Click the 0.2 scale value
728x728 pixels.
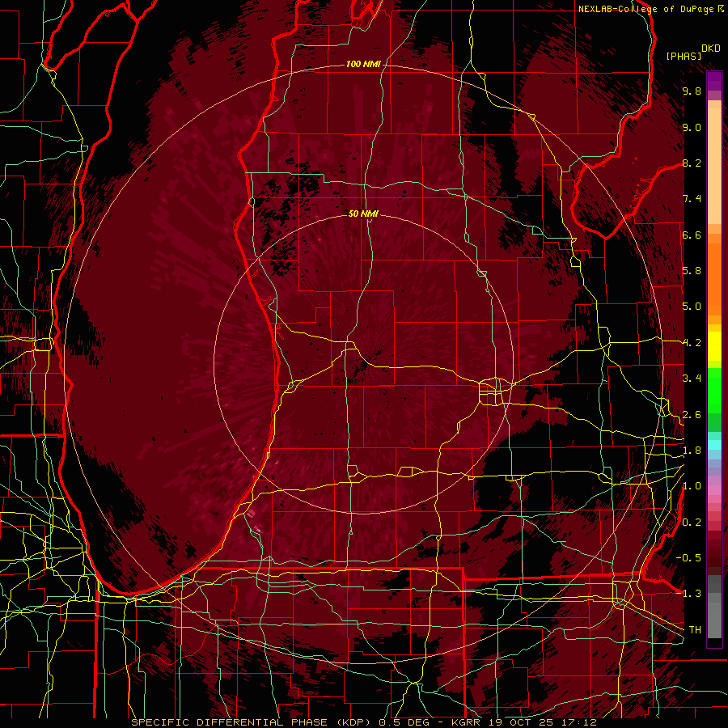[692, 523]
